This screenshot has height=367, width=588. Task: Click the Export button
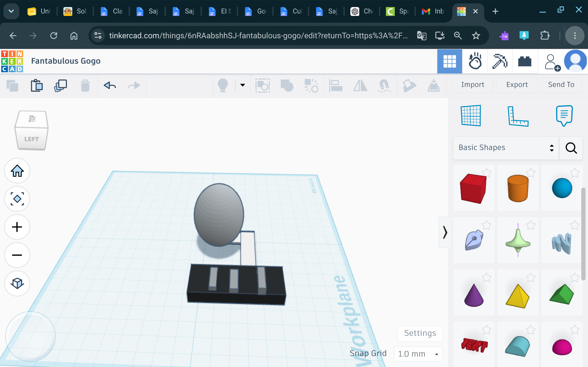(x=517, y=85)
